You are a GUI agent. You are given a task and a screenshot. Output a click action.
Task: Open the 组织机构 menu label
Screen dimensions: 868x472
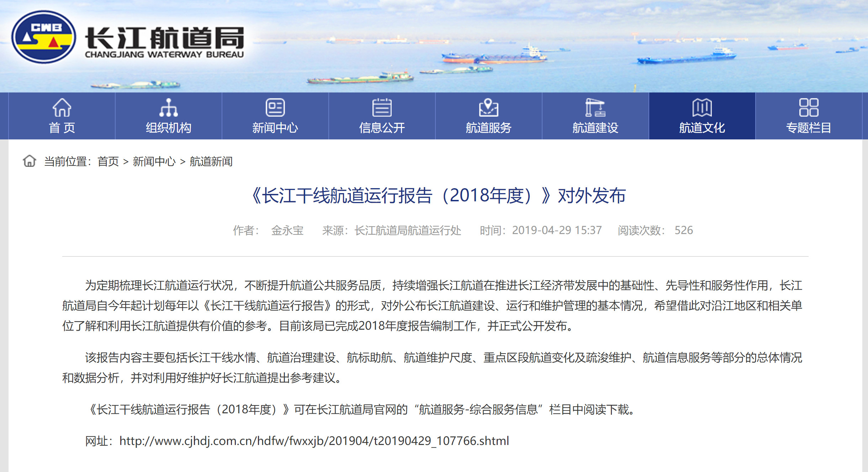(168, 128)
